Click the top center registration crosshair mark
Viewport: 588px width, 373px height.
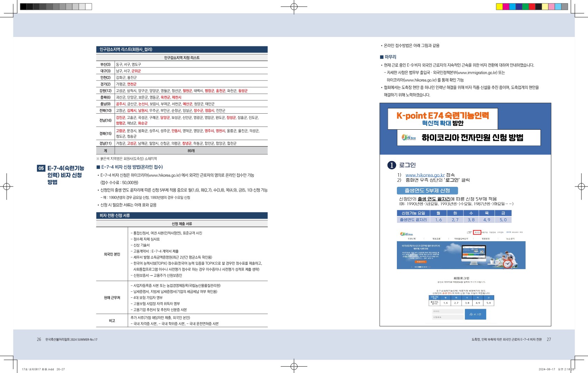tap(294, 7)
